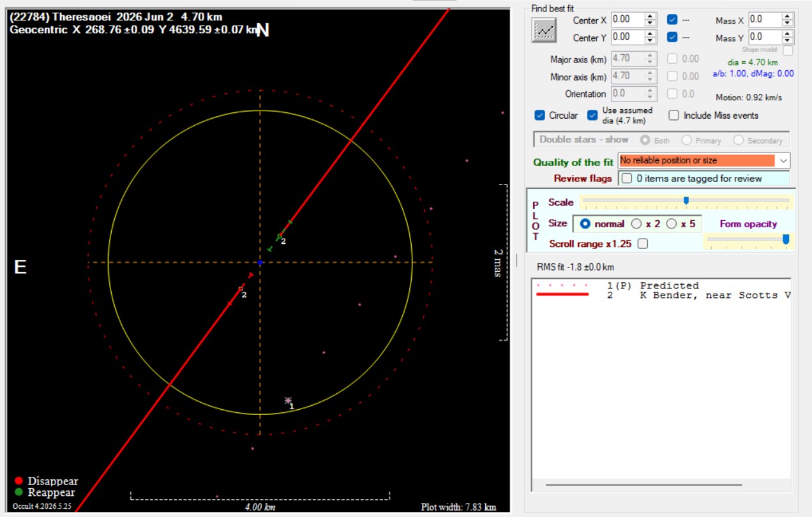Viewport: 812px width, 517px height.
Task: Select x 2 plot size
Action: 636,224
